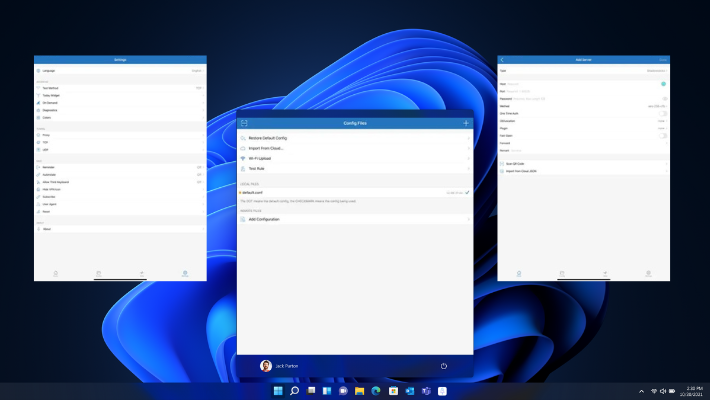Go back using arrow in Add Server window

point(502,60)
